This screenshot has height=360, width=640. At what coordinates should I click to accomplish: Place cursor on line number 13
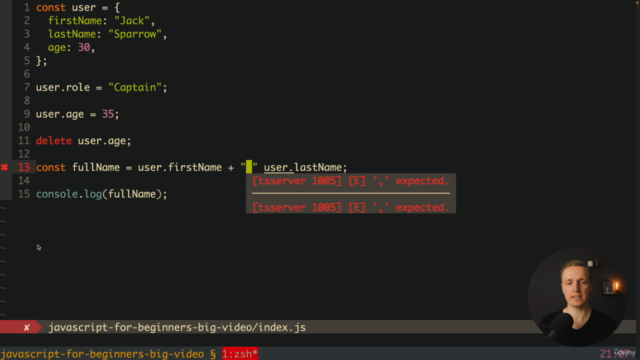24,167
